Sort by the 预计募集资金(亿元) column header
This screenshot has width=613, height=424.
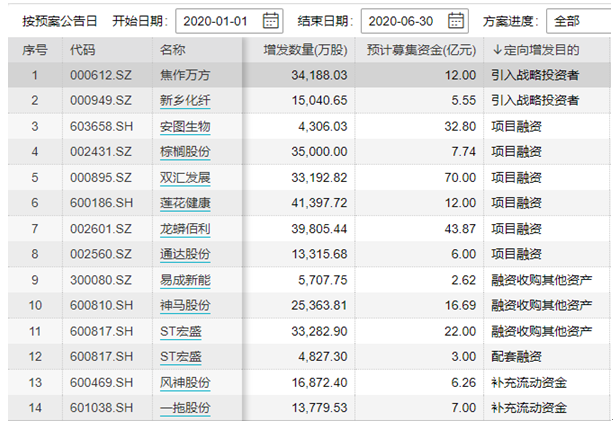421,50
